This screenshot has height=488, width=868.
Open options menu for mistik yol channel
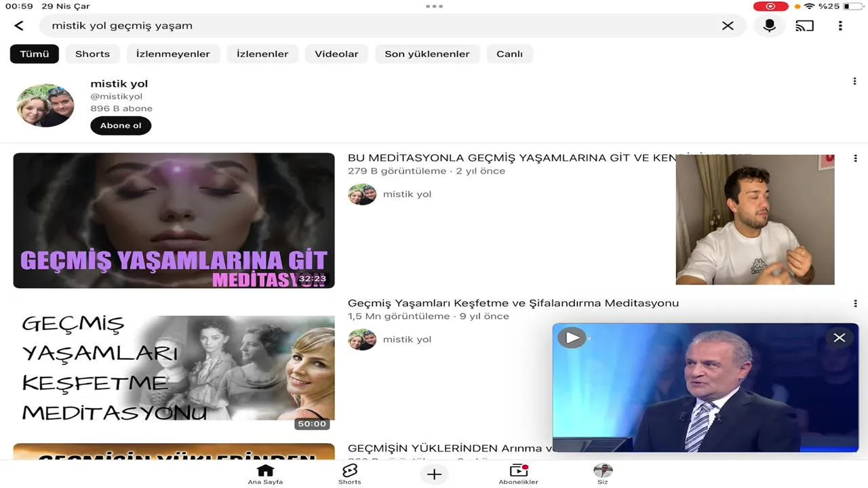coord(854,81)
